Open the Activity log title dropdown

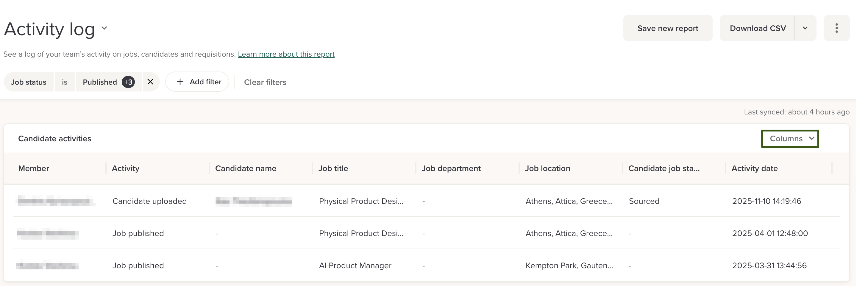[x=104, y=28]
